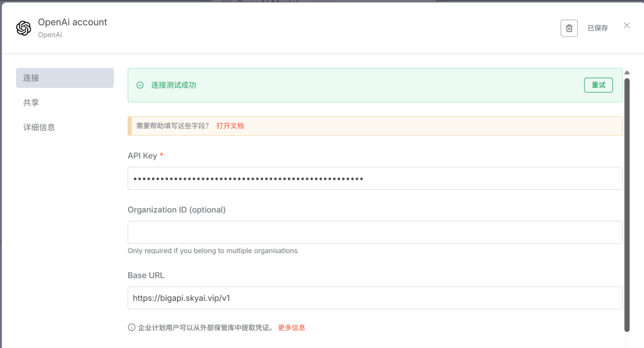Viewport: 644px width, 348px height.
Task: Click the 已保存 saved status text
Action: [x=597, y=28]
